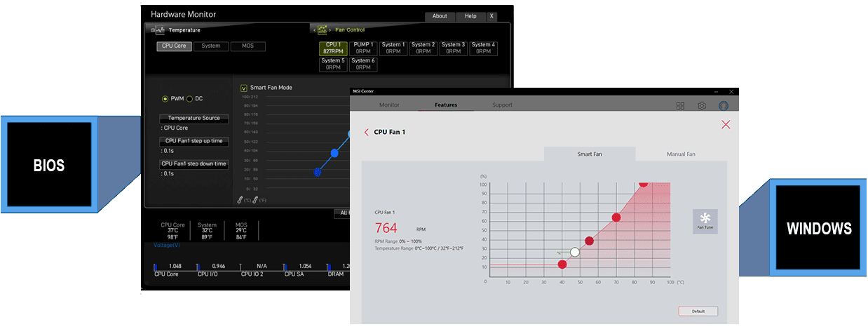This screenshot has height=334, width=868.
Task: Click the user profile avatar icon
Action: pyautogui.click(x=724, y=105)
